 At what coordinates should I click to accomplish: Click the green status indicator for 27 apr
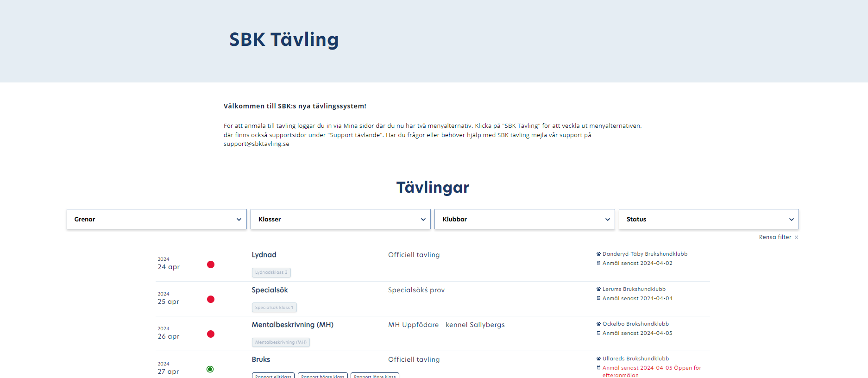(x=210, y=369)
